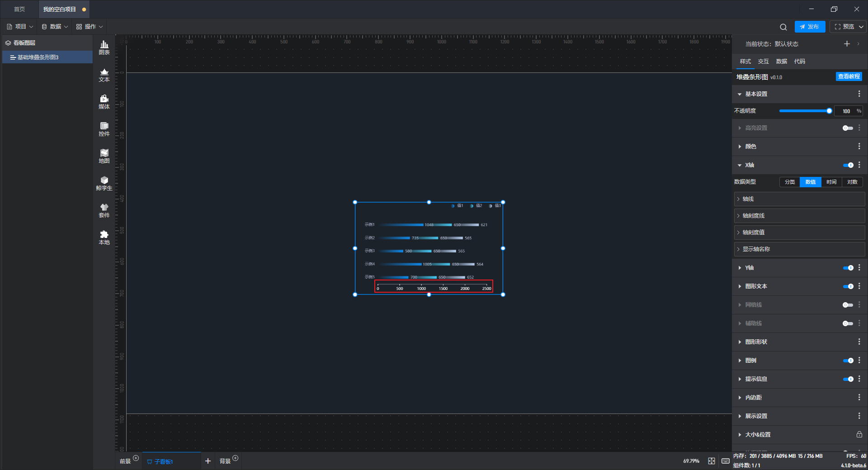Open the 媒体 media components panel

tap(104, 102)
